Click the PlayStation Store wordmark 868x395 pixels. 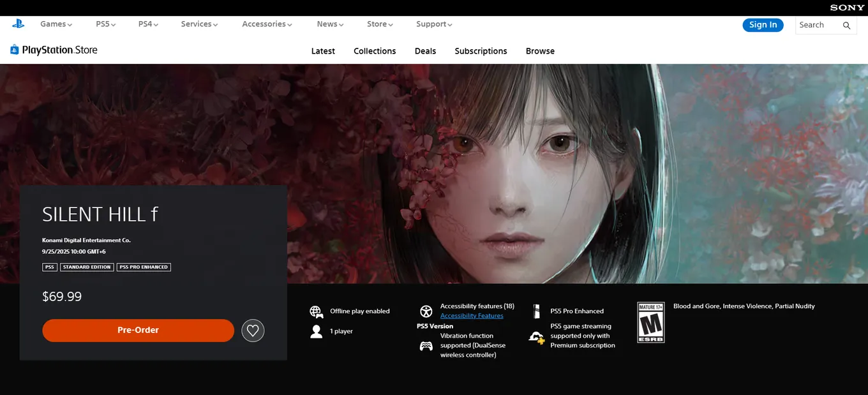(x=59, y=50)
